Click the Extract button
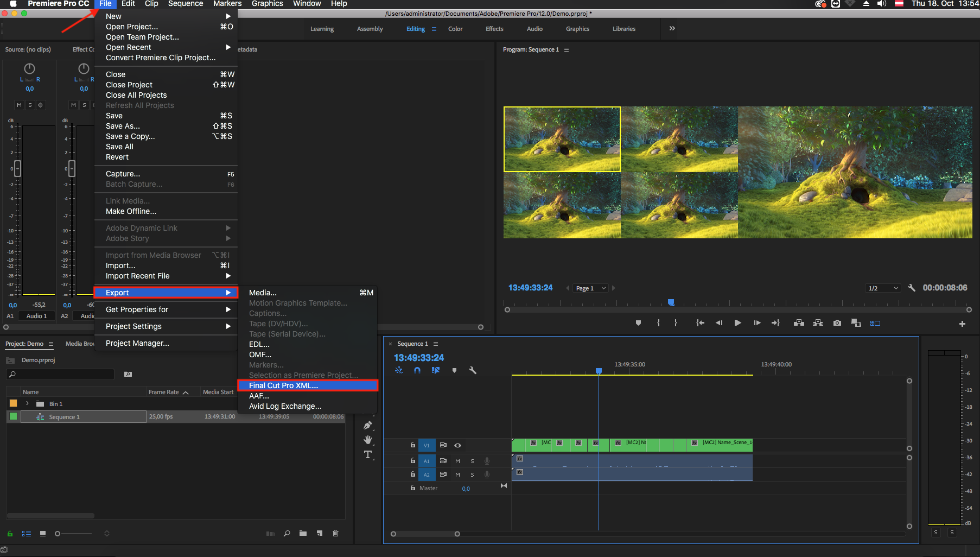Image resolution: width=980 pixels, height=557 pixels. tap(818, 323)
